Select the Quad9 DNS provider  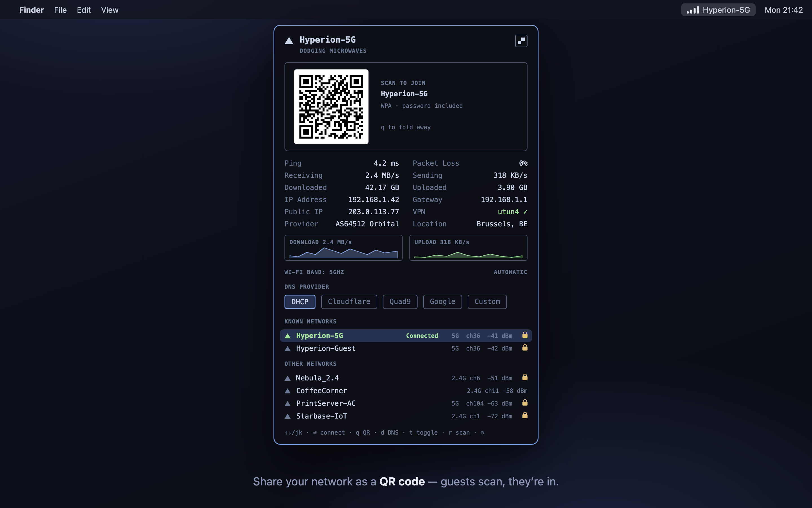[x=400, y=302]
